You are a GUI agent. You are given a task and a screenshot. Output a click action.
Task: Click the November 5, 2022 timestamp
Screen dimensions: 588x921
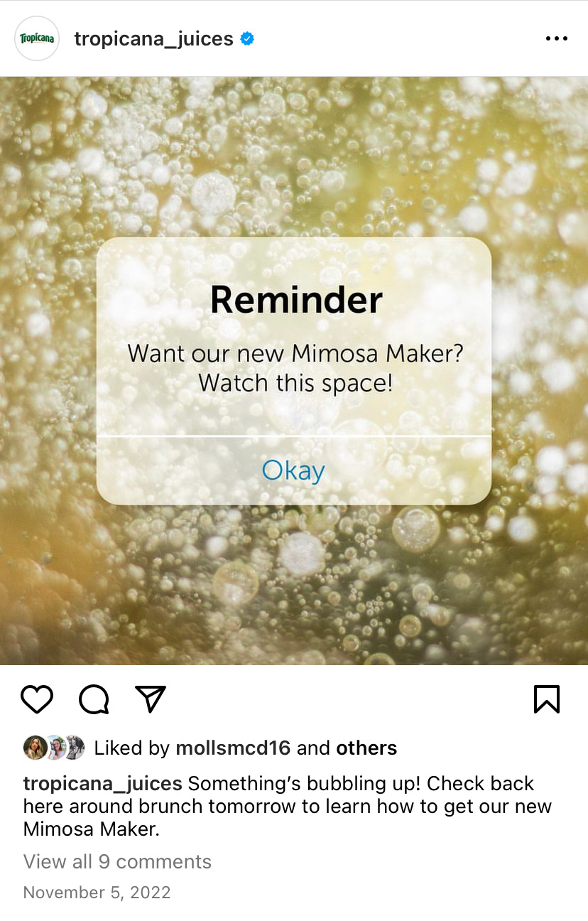click(x=97, y=893)
